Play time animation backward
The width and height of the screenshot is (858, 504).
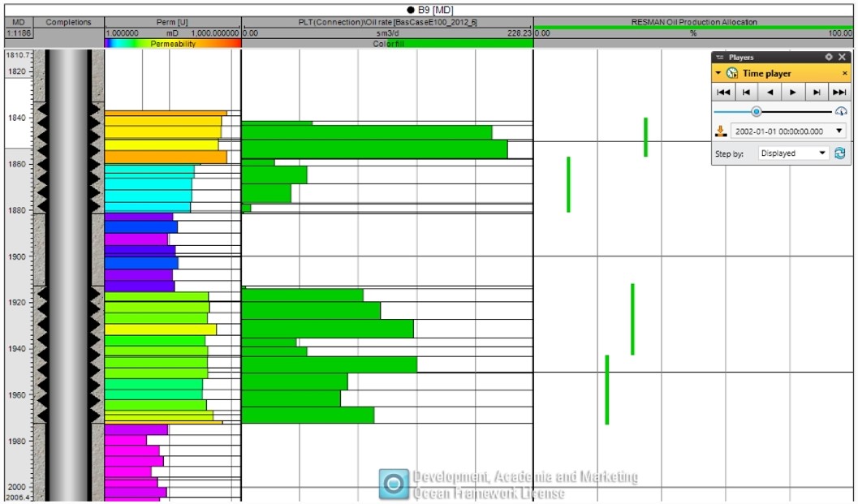point(770,93)
